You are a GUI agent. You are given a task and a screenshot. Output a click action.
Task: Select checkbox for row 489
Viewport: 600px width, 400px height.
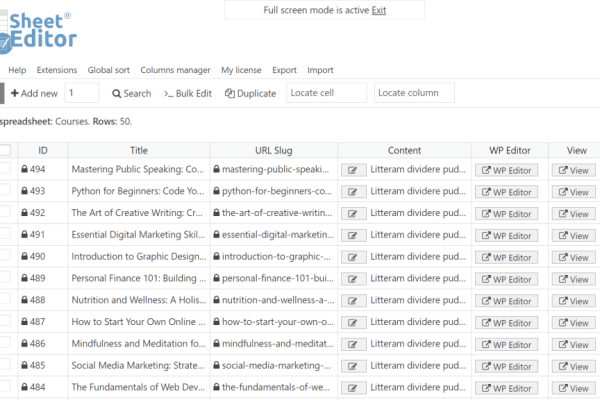click(x=5, y=277)
